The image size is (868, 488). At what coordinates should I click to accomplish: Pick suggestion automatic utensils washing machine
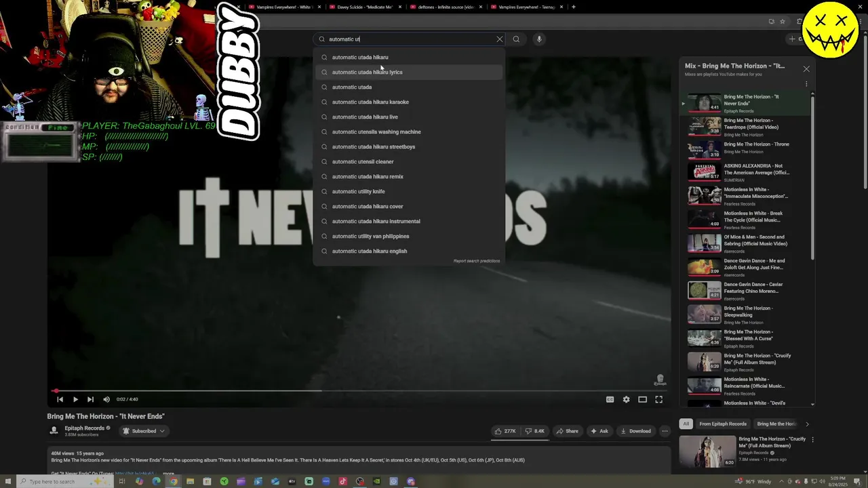point(409,132)
